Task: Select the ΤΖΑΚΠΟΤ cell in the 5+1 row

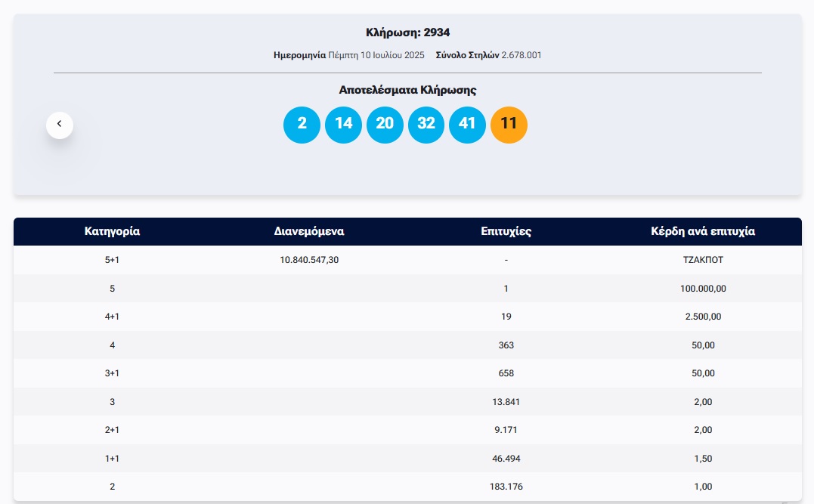Action: click(703, 260)
